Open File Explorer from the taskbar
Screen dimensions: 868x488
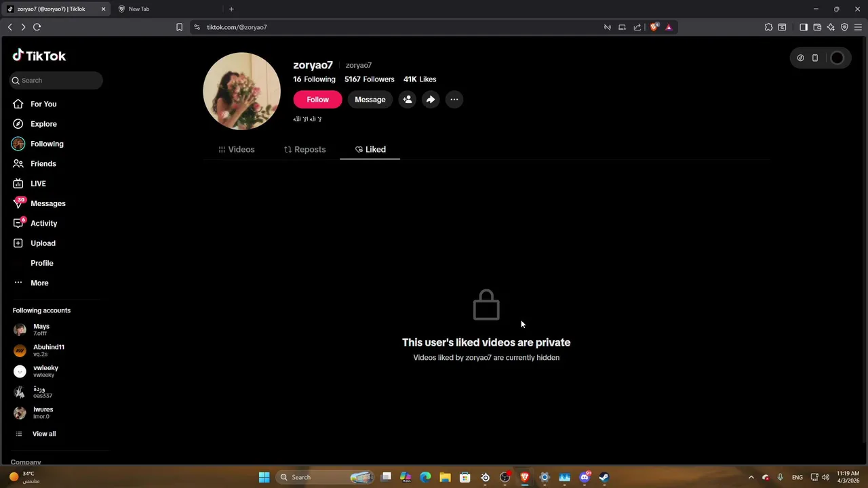tap(445, 477)
